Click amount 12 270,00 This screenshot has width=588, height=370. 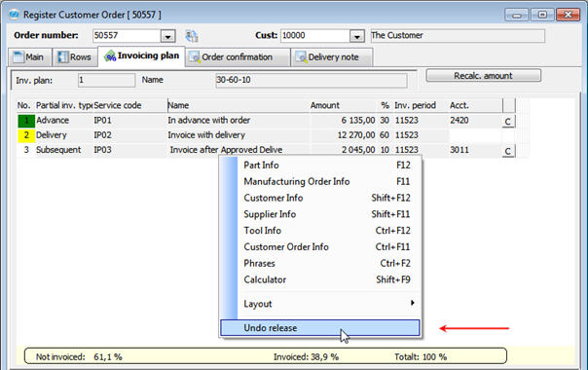point(356,135)
